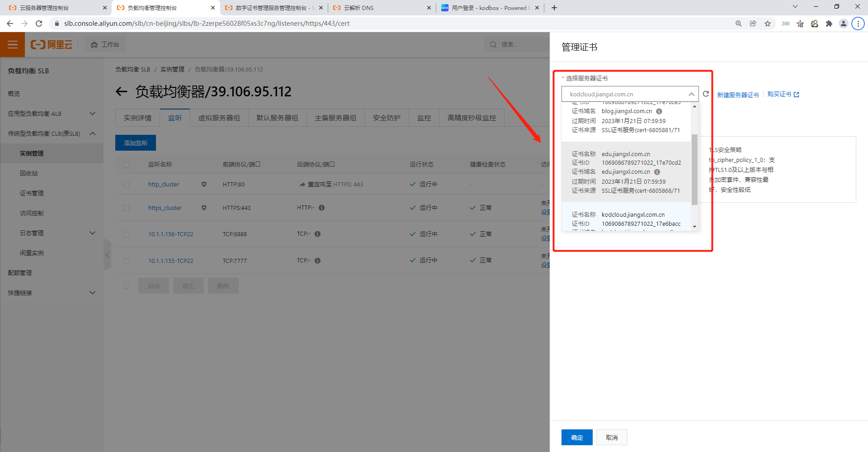The height and width of the screenshot is (452, 868).
Task: Collapse the left sidebar with the handle
Action: coord(107,255)
